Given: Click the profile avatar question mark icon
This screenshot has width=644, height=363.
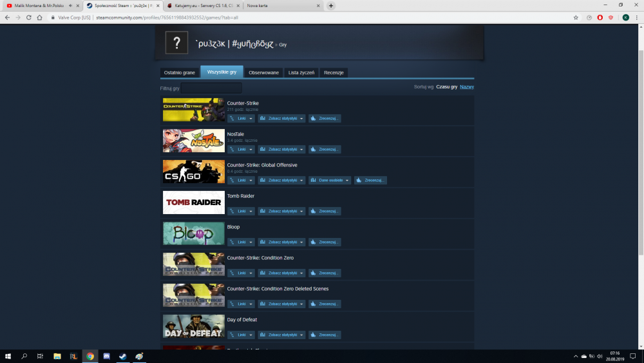Looking at the screenshot, I should pyautogui.click(x=176, y=43).
